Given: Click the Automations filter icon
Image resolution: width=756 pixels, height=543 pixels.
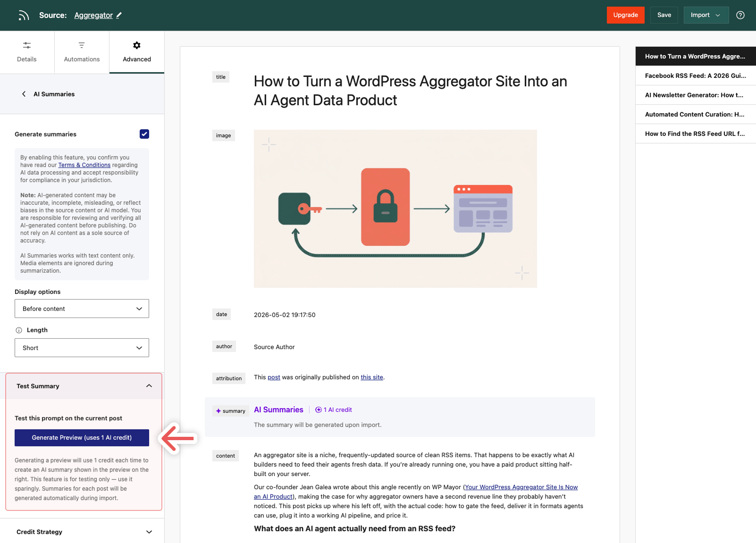Looking at the screenshot, I should [x=82, y=45].
